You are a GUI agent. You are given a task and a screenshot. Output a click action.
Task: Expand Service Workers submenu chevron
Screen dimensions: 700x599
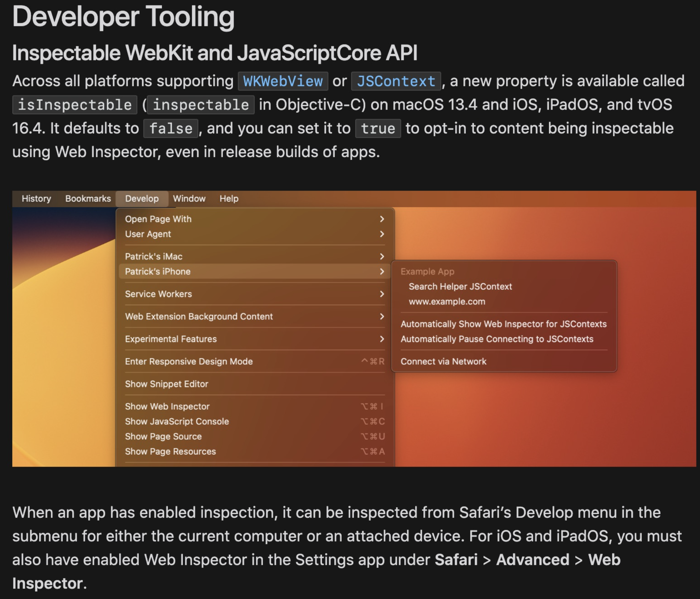click(x=382, y=294)
